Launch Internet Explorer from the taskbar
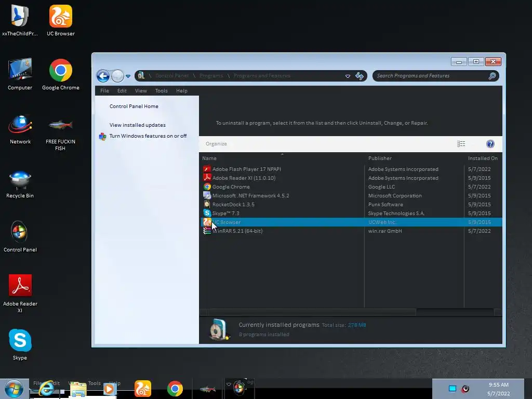532x399 pixels. 46,389
